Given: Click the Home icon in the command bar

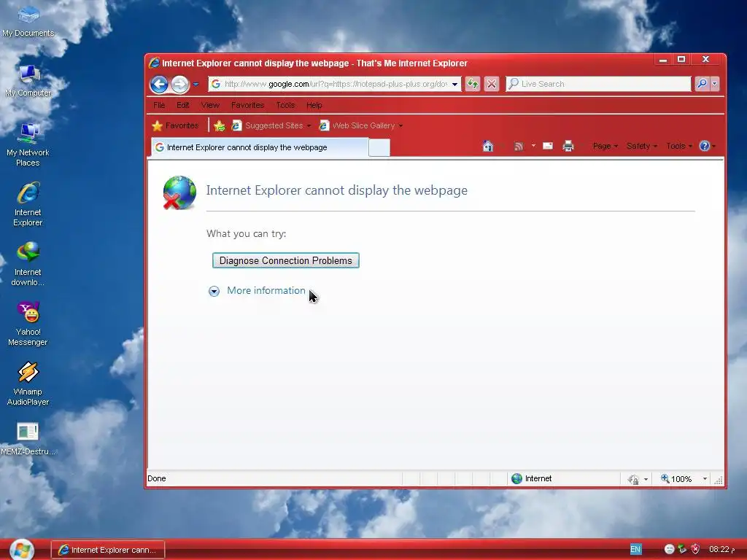Looking at the screenshot, I should tap(487, 146).
